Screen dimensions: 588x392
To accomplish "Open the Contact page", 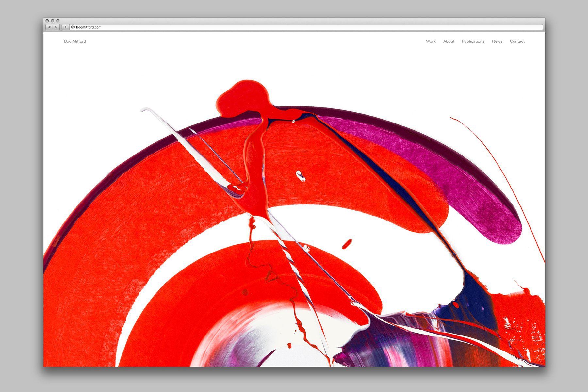I will click(x=517, y=41).
